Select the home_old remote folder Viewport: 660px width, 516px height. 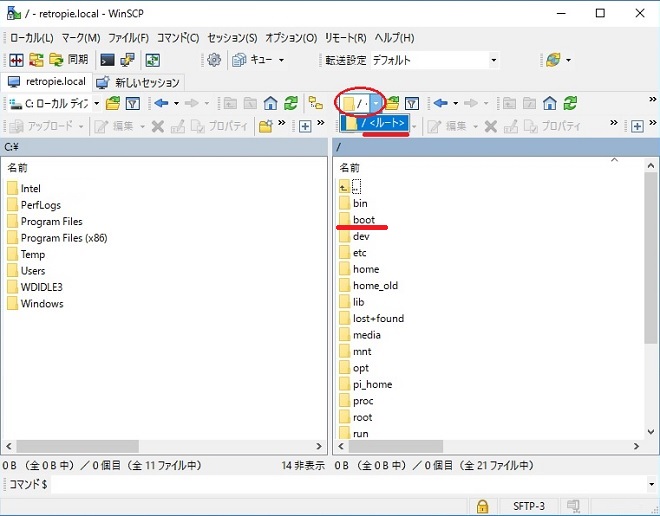(x=368, y=285)
